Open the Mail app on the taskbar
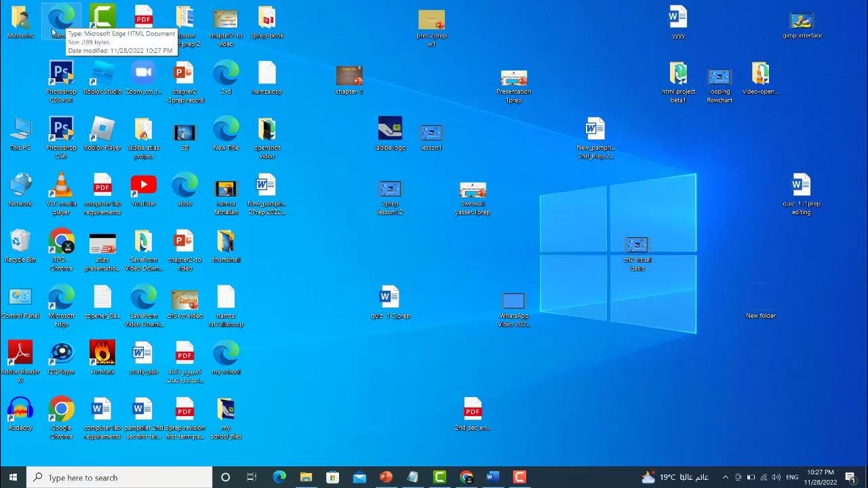The width and height of the screenshot is (868, 488). tap(359, 477)
